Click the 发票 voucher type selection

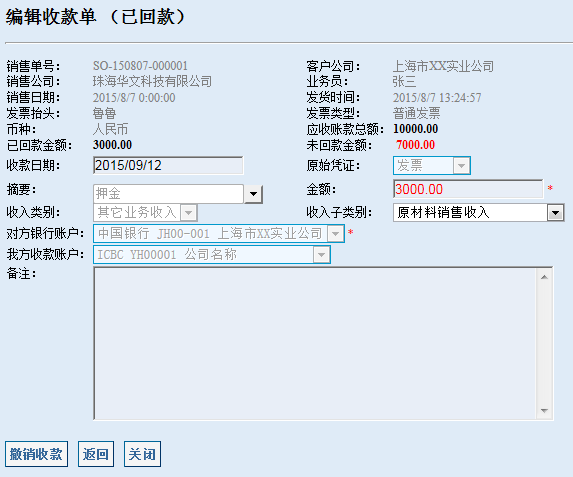click(x=432, y=166)
